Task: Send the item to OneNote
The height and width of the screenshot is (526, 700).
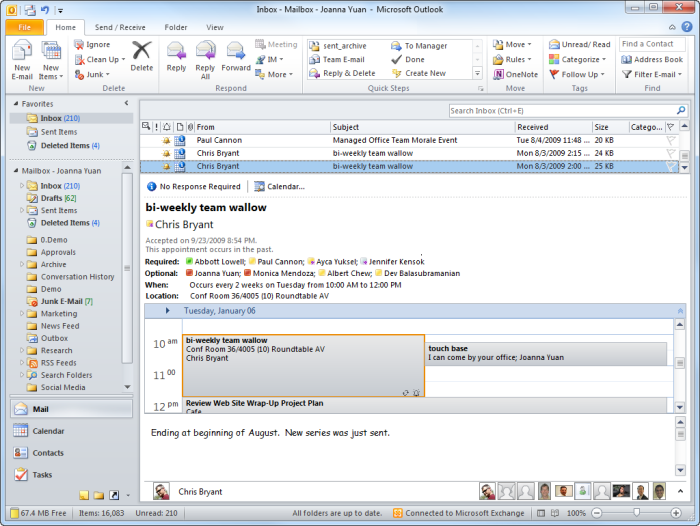Action: [516, 74]
